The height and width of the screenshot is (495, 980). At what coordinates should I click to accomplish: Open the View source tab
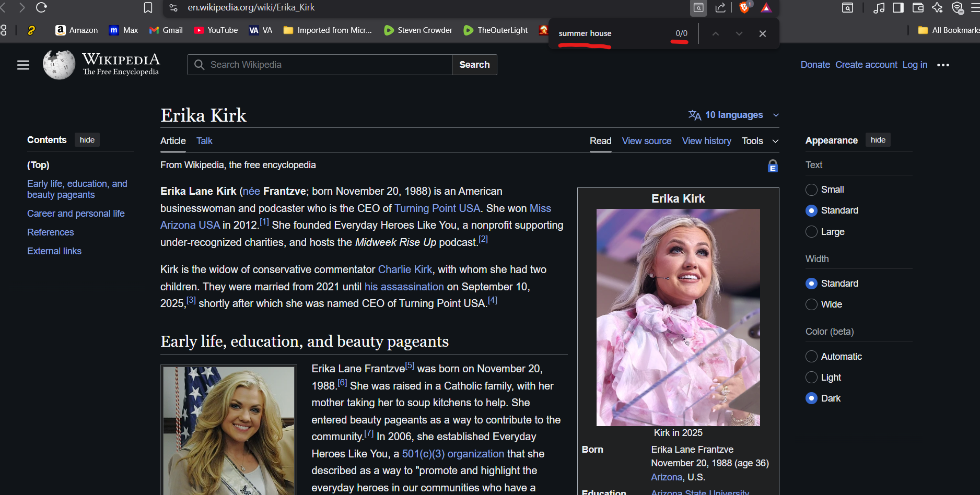tap(647, 141)
